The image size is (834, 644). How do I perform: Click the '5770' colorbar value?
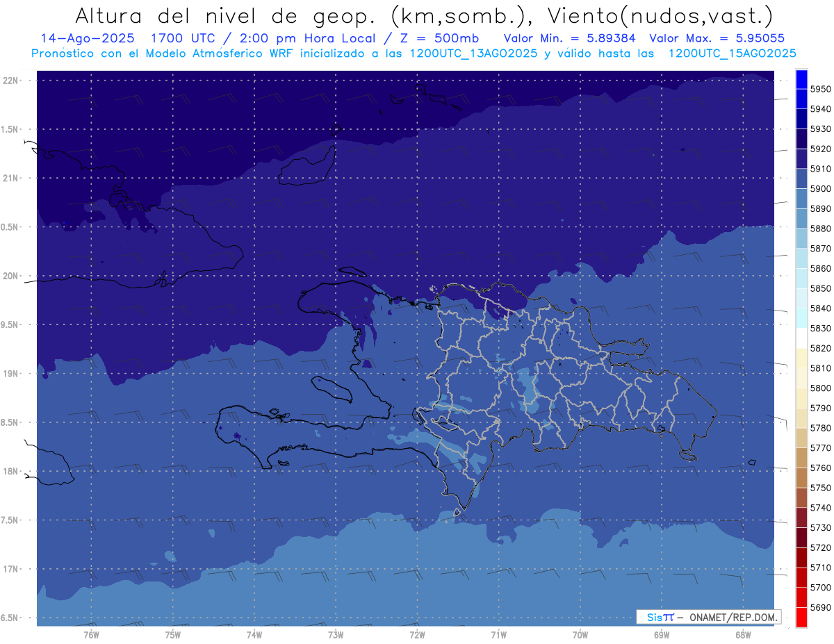click(x=820, y=447)
